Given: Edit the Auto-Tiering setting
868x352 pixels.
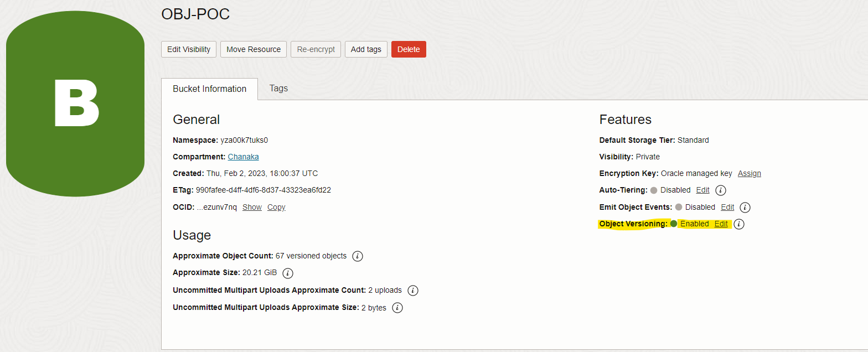Looking at the screenshot, I should point(702,190).
